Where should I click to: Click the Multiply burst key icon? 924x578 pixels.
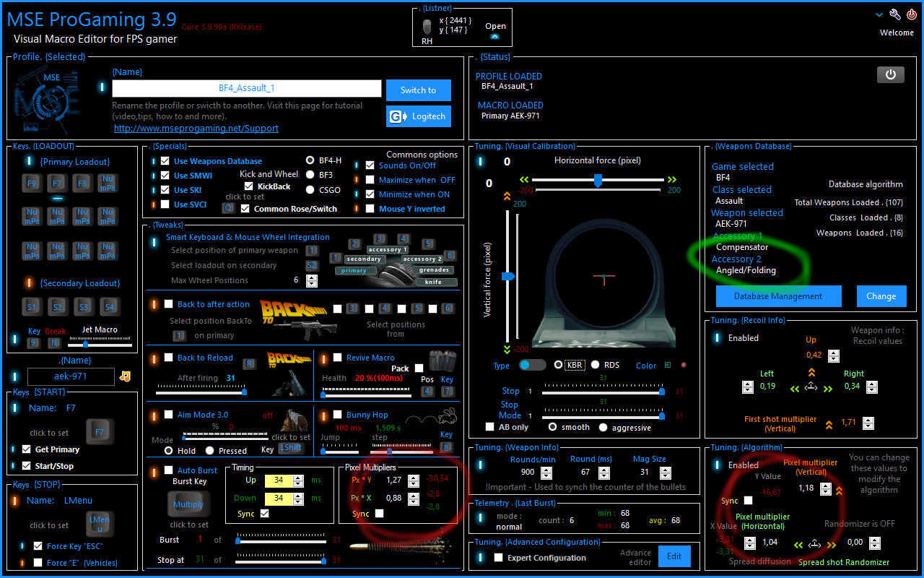click(x=188, y=504)
